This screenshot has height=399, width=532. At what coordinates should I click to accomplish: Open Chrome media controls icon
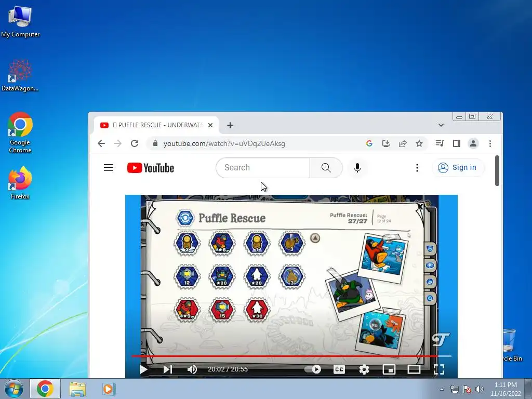tap(440, 143)
